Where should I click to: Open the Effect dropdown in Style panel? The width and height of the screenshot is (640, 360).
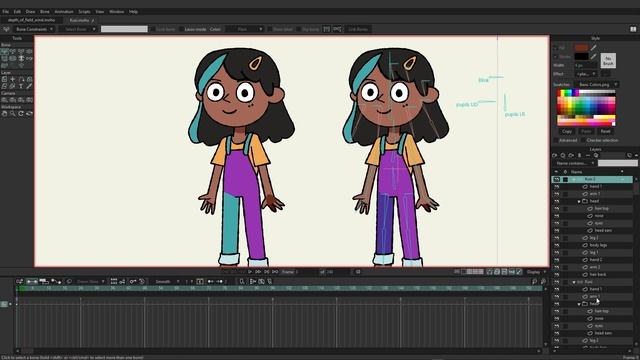[586, 74]
